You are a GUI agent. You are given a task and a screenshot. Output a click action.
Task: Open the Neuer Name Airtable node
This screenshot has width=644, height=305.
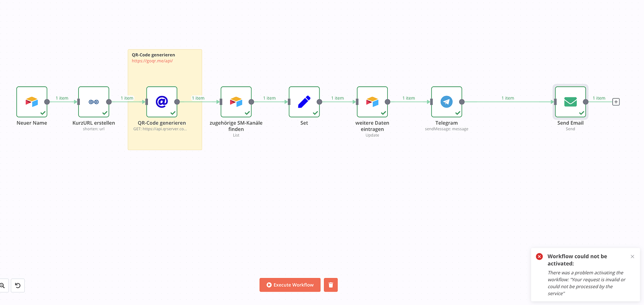point(32,102)
